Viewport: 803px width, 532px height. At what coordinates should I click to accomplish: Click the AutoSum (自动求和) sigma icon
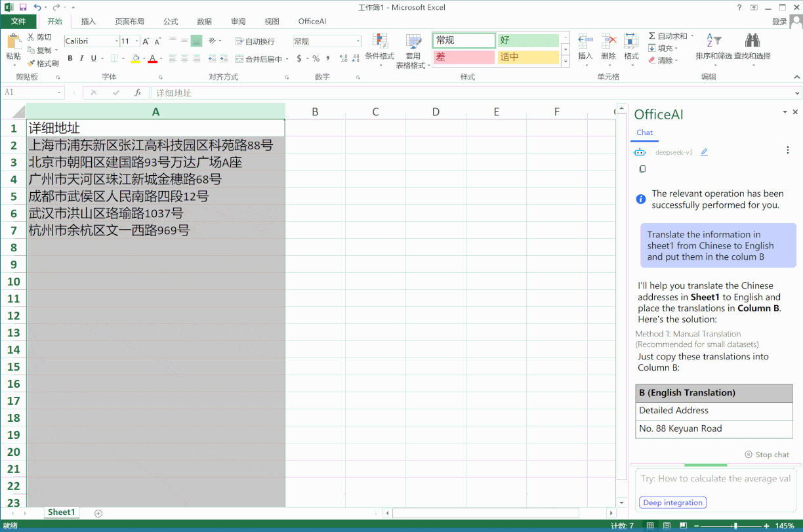click(652, 36)
